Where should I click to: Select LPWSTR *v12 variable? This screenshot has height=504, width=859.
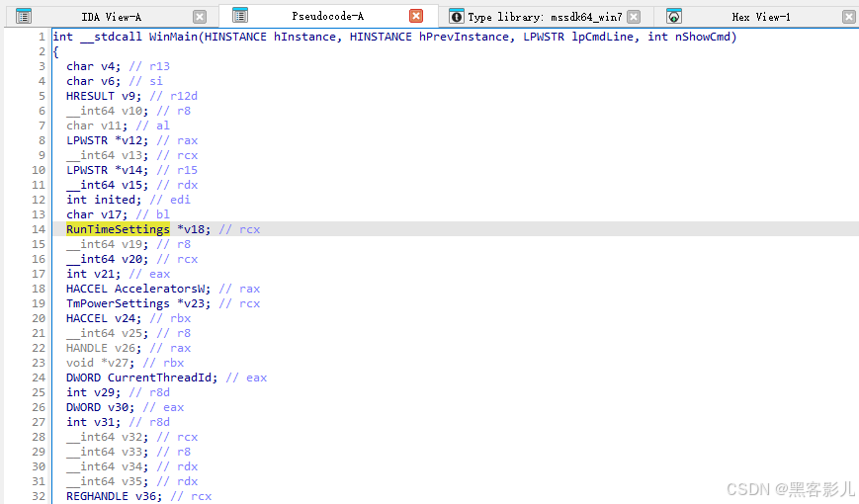131,140
